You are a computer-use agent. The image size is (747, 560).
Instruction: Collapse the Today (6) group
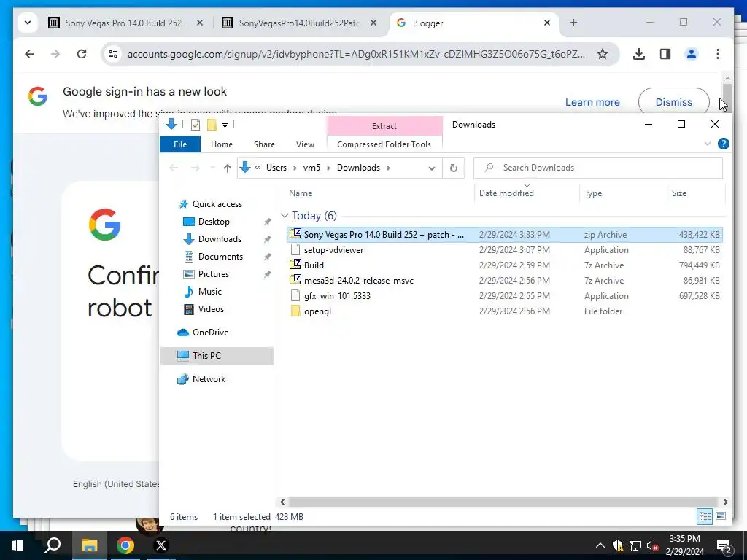tap(285, 216)
